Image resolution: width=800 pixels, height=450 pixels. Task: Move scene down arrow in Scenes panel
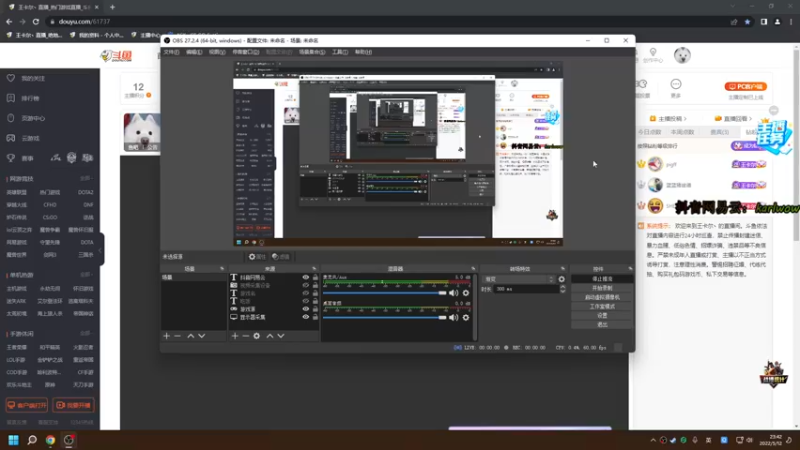(202, 336)
